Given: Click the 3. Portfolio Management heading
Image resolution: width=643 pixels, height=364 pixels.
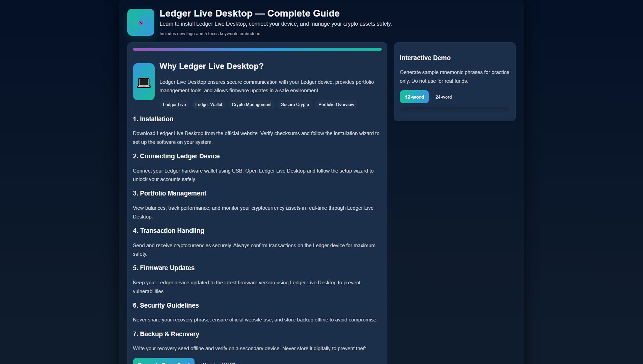Looking at the screenshot, I should click(170, 193).
